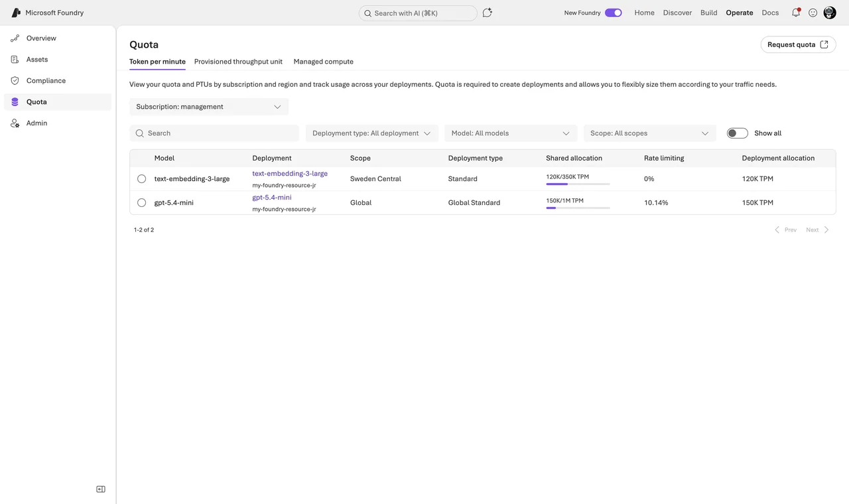Open the new chat icon beside search

tap(488, 13)
